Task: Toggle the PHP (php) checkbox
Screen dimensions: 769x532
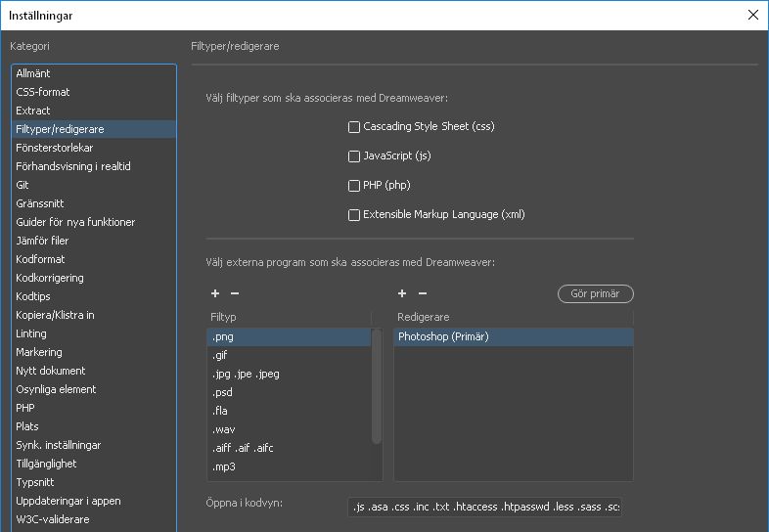Action: pos(354,186)
